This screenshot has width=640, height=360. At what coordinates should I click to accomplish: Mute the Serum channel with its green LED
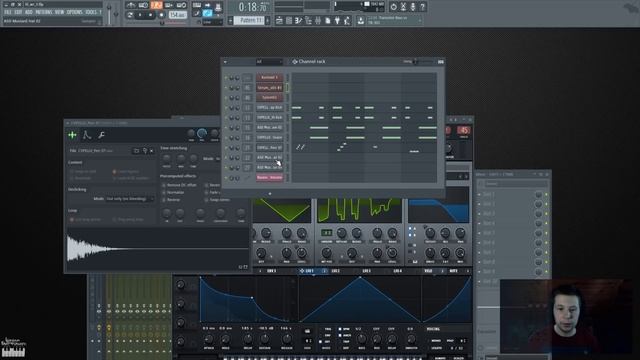(x=226, y=88)
